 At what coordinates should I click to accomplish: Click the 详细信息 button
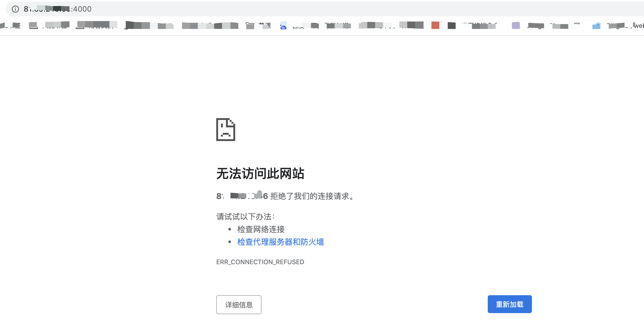[x=239, y=305]
